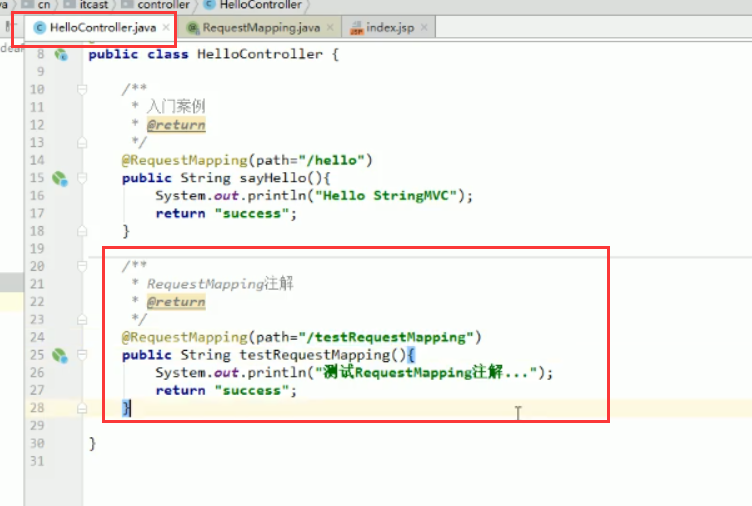Click the annotation icon on RequestMapping.java tab
The height and width of the screenshot is (506, 752).
point(193,28)
